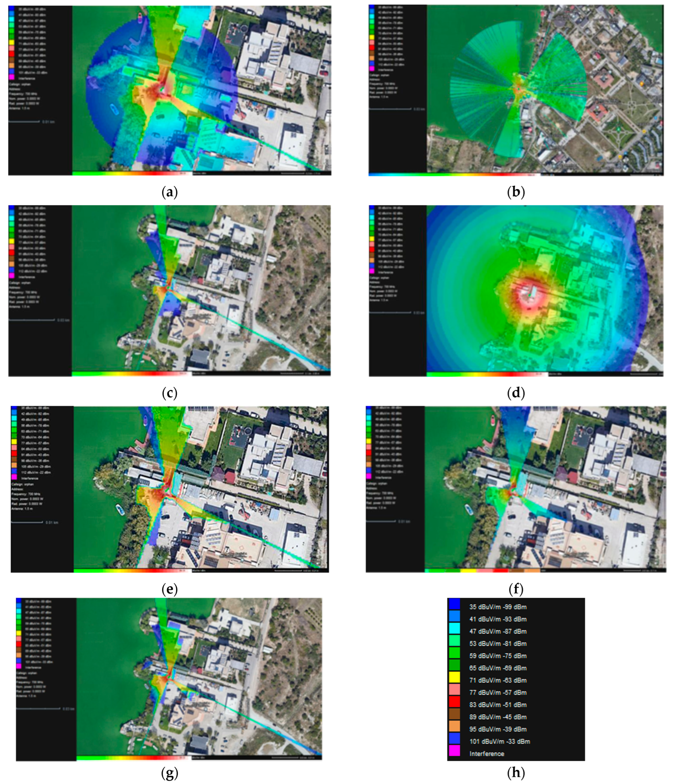Click the color gradient bar under map (a)
This screenshot has width=674, height=784.
tap(133, 174)
